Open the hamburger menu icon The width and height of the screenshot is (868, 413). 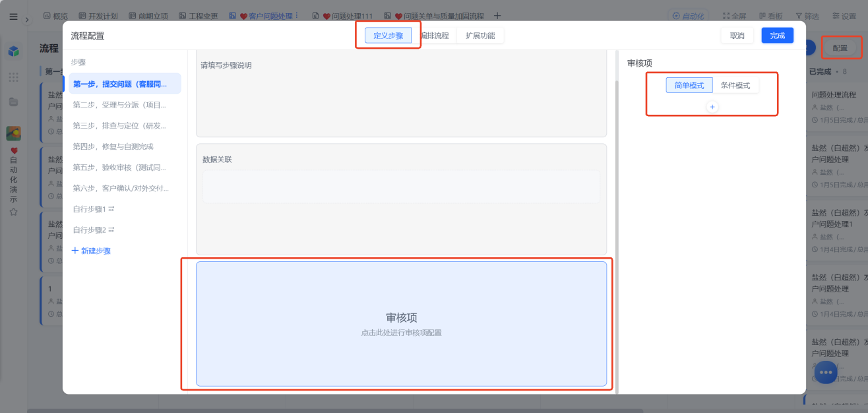[x=13, y=16]
